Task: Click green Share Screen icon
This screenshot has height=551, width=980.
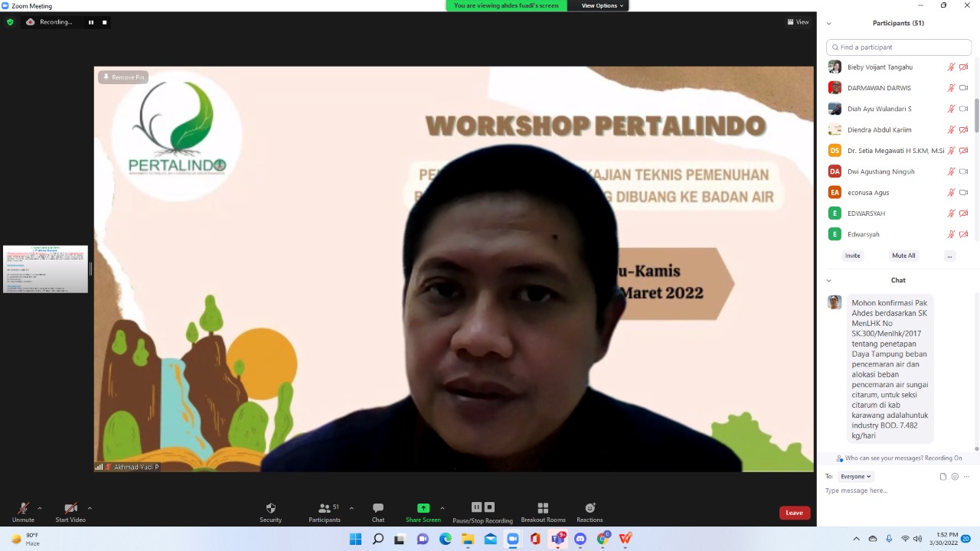Action: tap(423, 508)
